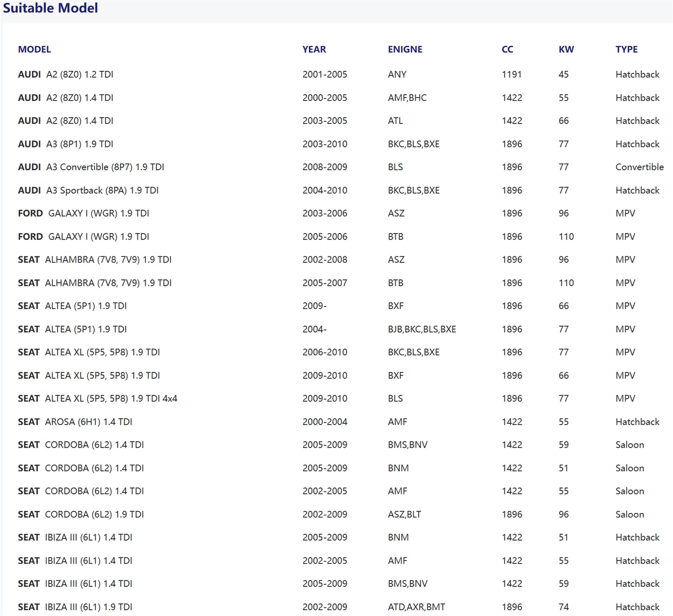Click the CC column header
This screenshot has width=673, height=616.
tap(507, 49)
